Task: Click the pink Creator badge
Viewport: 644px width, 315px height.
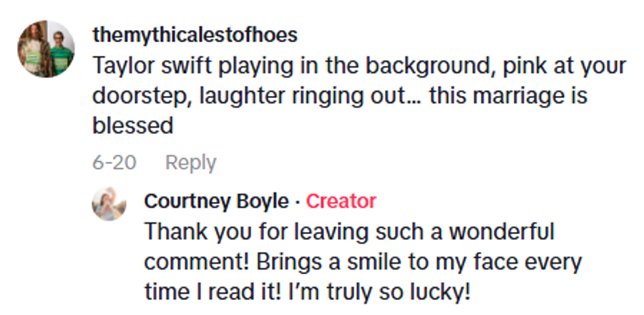Action: [x=341, y=201]
